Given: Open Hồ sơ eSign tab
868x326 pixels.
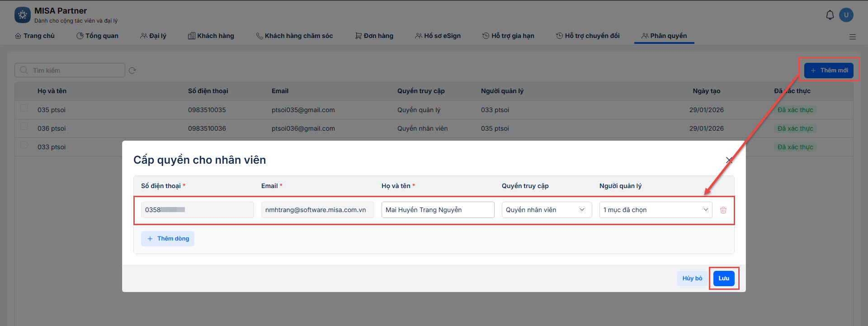Looking at the screenshot, I should point(438,36).
